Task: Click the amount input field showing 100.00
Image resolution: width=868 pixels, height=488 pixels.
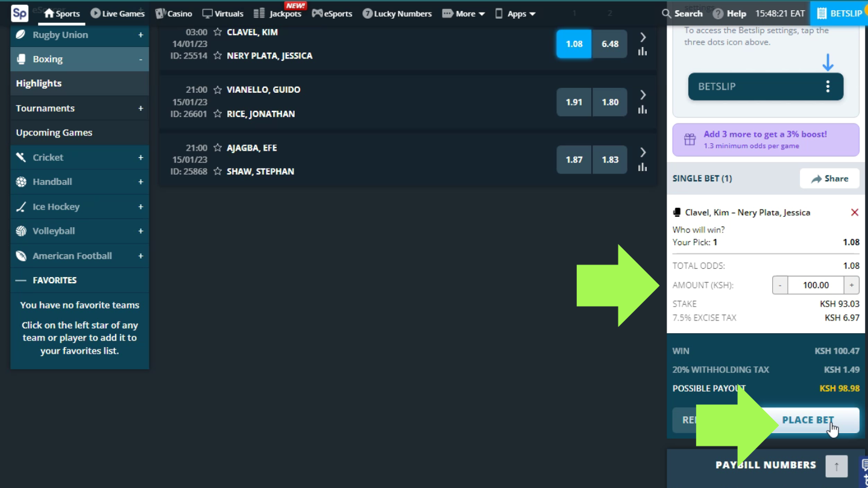Action: (x=816, y=285)
